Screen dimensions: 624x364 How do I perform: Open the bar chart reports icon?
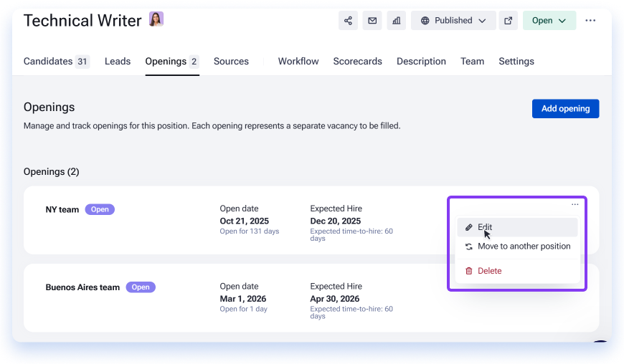(397, 21)
